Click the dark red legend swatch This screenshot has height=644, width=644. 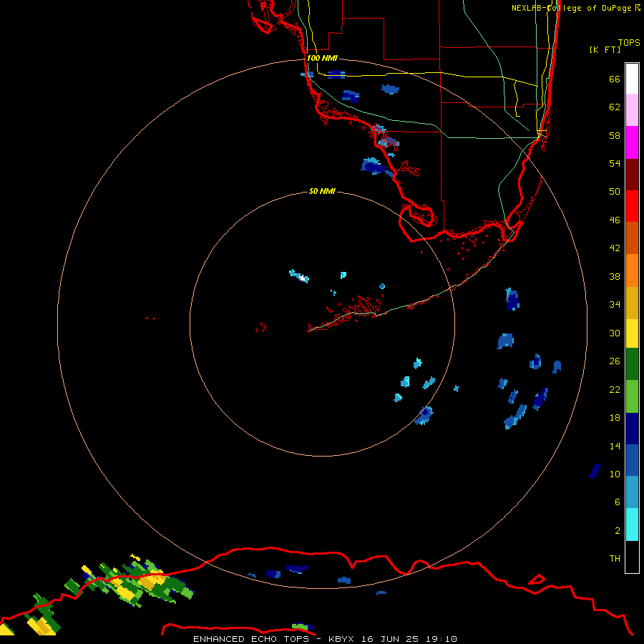click(632, 174)
